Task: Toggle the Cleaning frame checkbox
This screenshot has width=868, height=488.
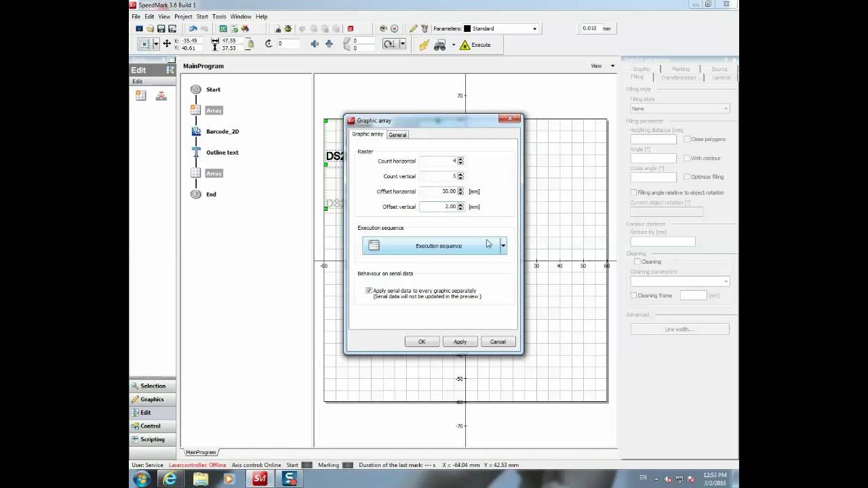Action: tap(633, 296)
